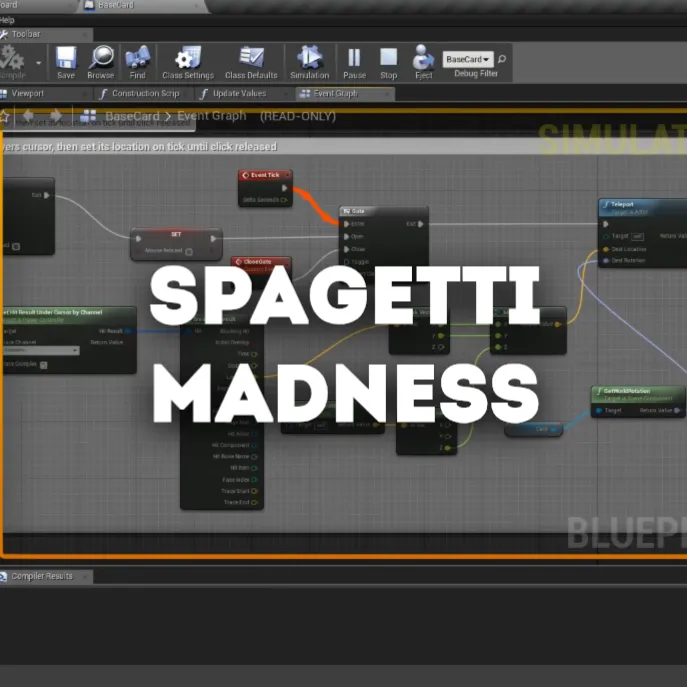
Task: Click the Face Index pin
Action: (254, 480)
